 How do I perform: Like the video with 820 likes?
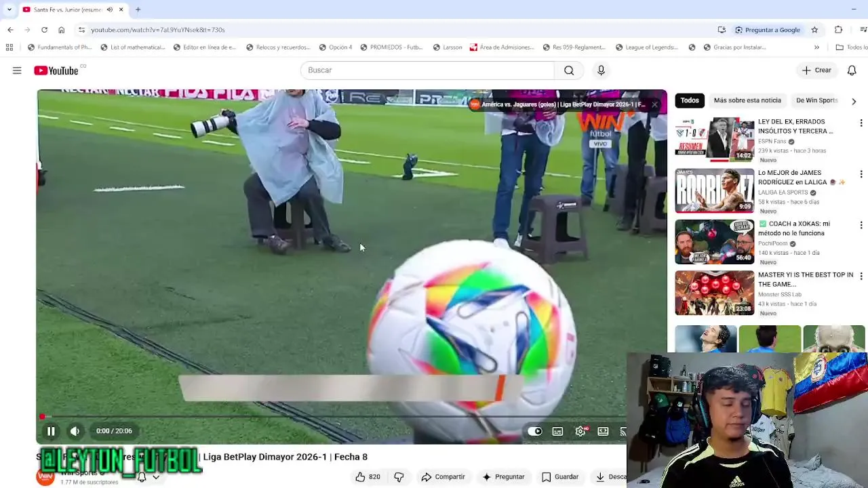[368, 477]
